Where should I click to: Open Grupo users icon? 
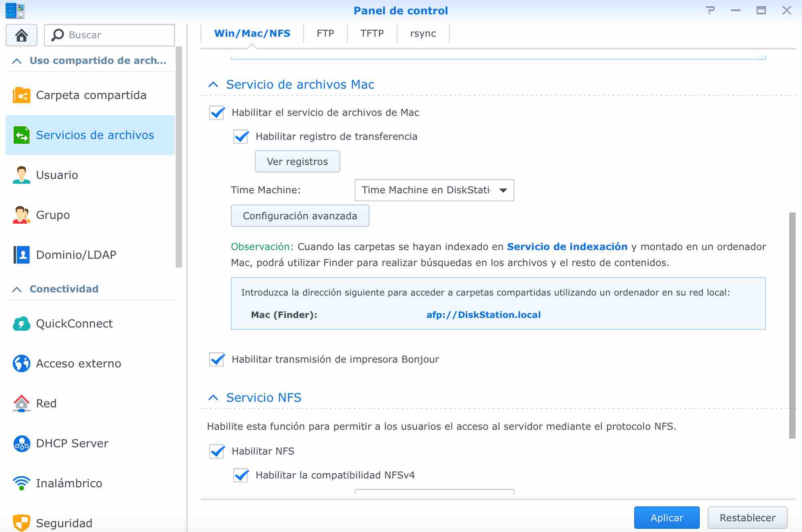[x=22, y=215]
